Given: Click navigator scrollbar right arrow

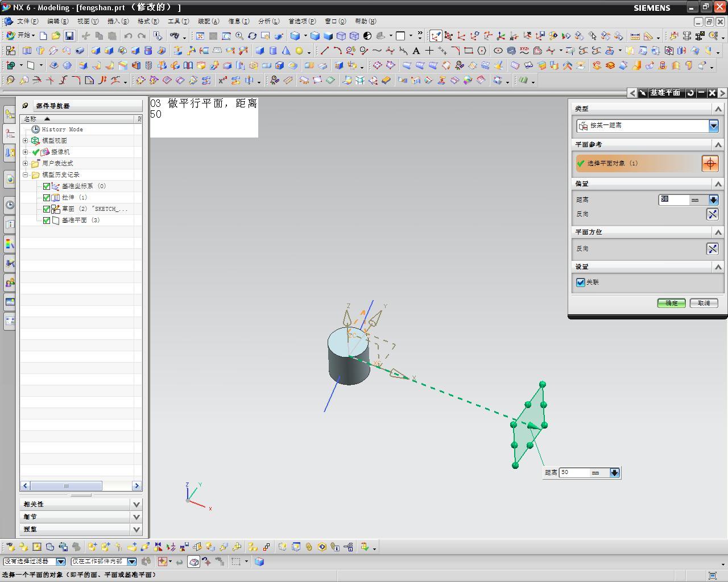Looking at the screenshot, I should tap(136, 486).
